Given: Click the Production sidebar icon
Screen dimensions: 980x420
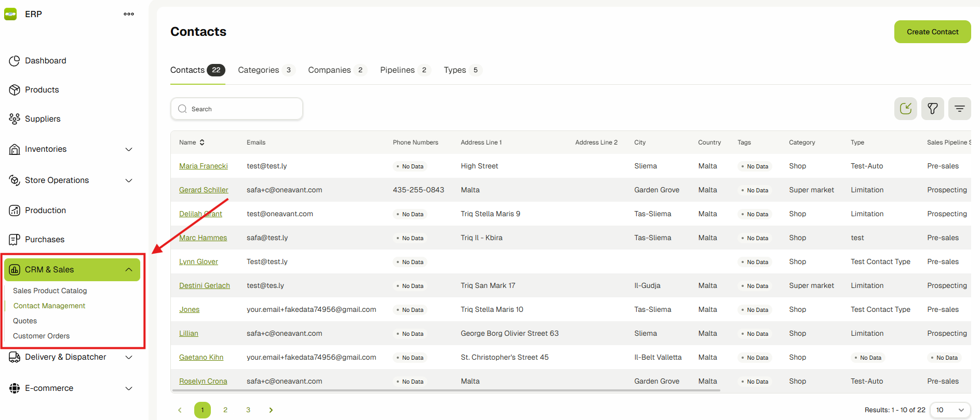Looking at the screenshot, I should click(x=15, y=211).
